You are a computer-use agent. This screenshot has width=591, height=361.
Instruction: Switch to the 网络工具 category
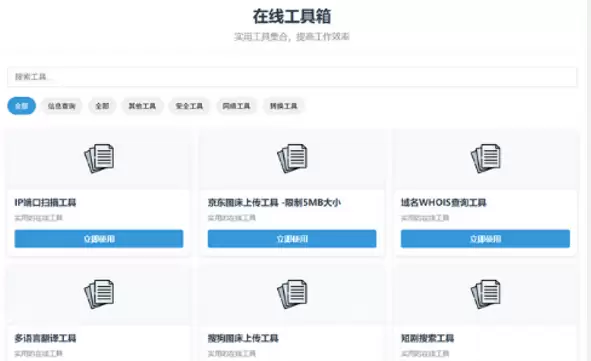tap(236, 106)
